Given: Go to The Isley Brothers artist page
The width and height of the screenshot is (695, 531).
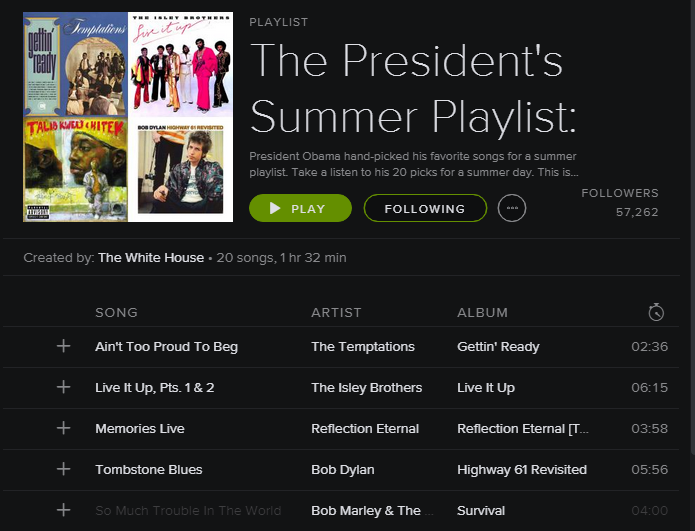Looking at the screenshot, I should tap(367, 387).
